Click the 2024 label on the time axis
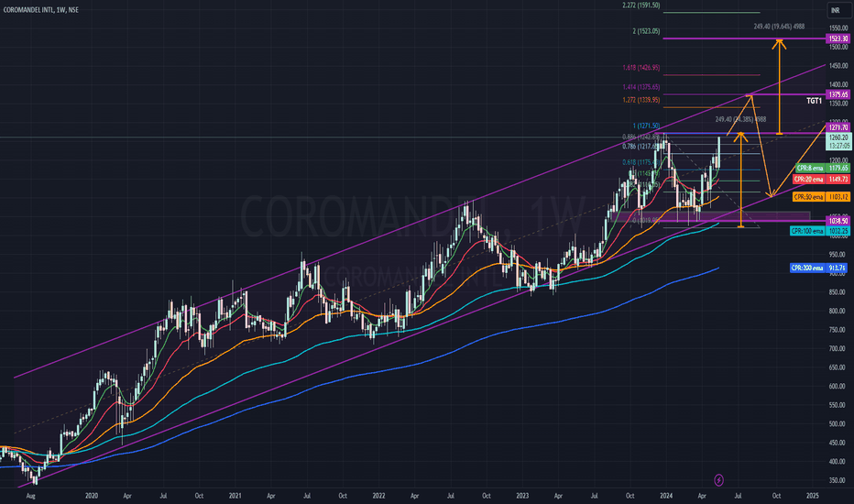 point(666,496)
